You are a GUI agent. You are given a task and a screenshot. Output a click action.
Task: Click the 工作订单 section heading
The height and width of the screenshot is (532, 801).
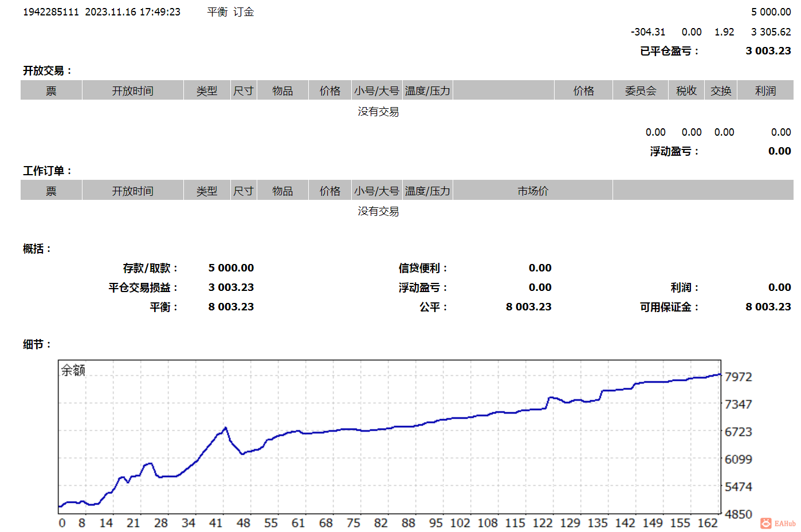click(x=47, y=171)
